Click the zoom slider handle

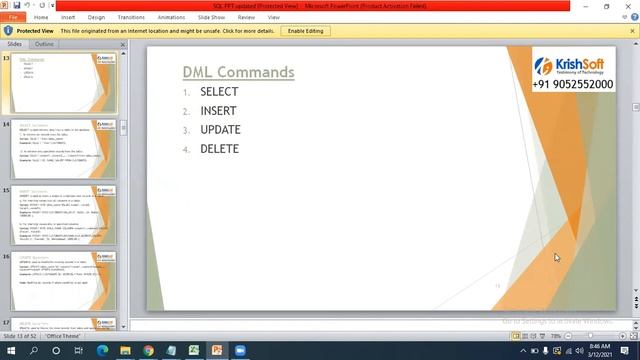point(590,336)
